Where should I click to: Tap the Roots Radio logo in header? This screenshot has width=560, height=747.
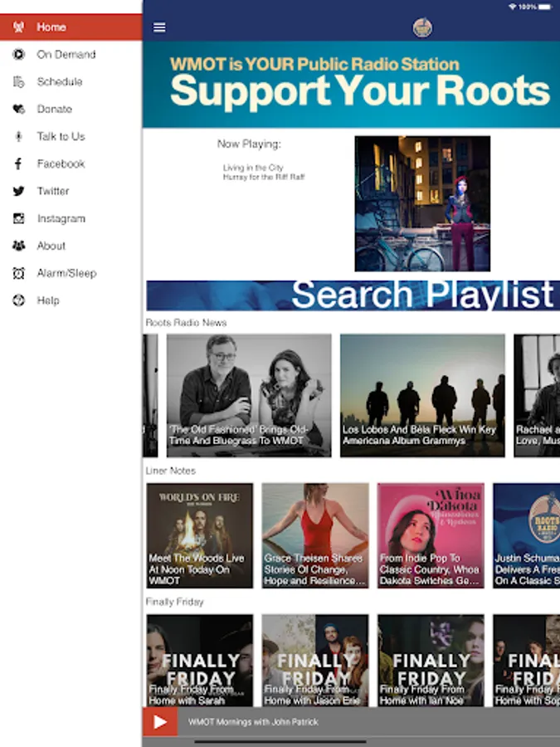click(422, 27)
